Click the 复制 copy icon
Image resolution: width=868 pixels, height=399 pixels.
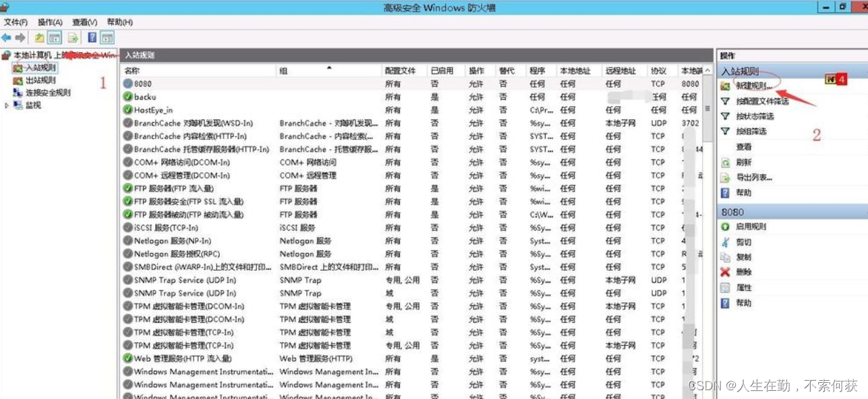pos(725,257)
